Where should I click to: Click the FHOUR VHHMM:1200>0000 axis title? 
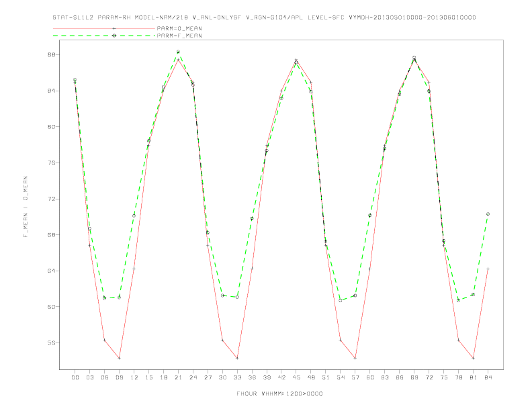tap(279, 394)
